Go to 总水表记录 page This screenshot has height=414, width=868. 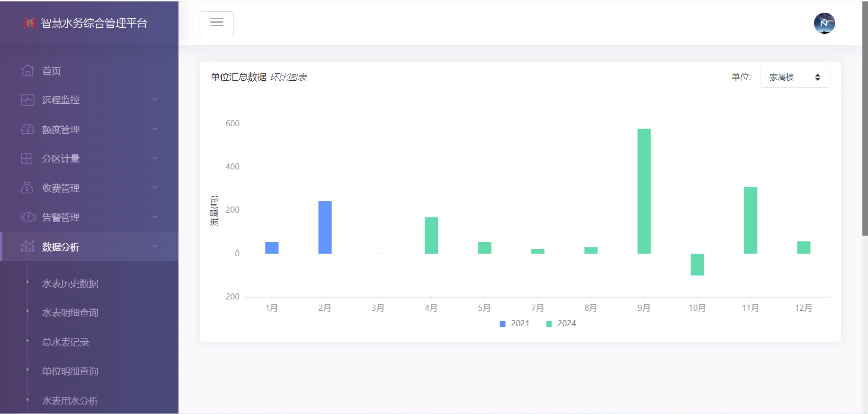(65, 342)
